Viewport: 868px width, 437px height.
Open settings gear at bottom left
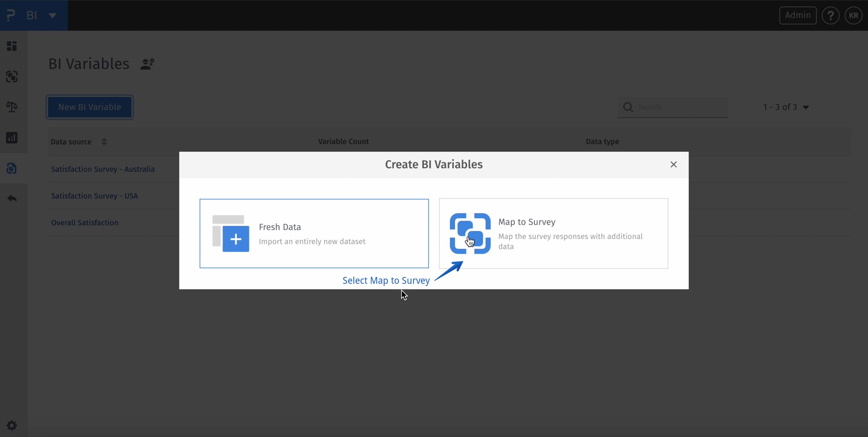click(12, 425)
